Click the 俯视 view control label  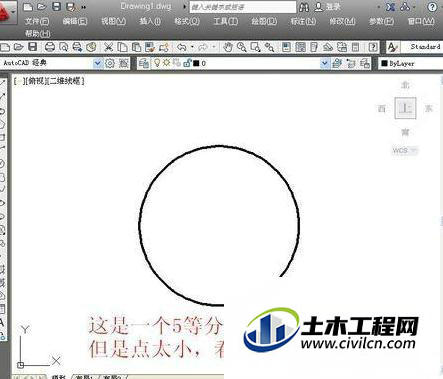click(x=37, y=81)
